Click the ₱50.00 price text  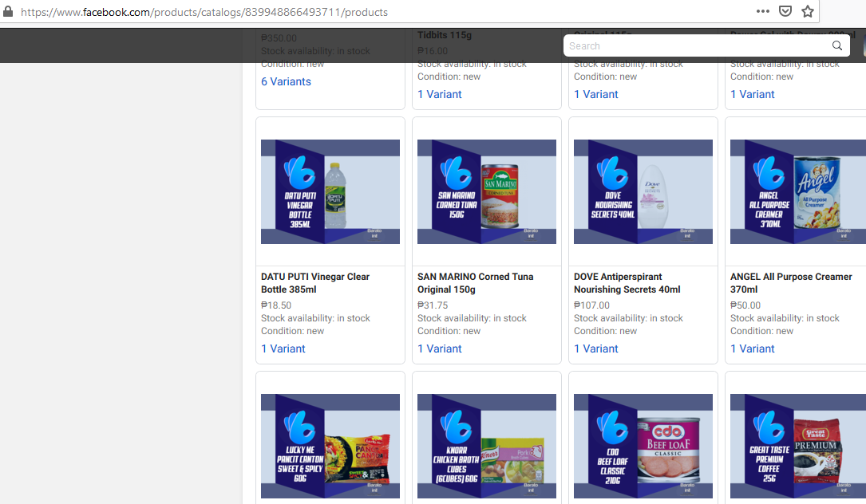(x=745, y=305)
